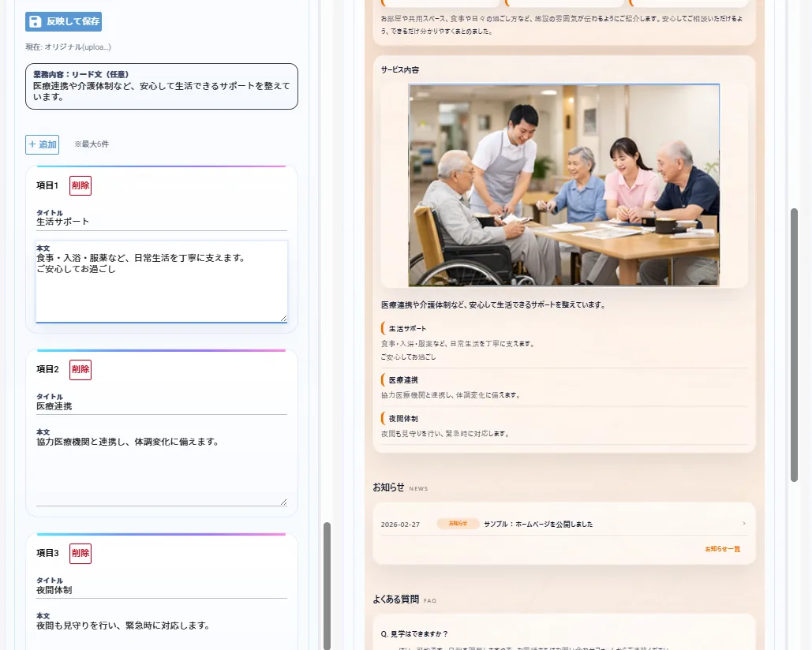Click the サービス内容 heading in preview
812x650 pixels.
(400, 70)
